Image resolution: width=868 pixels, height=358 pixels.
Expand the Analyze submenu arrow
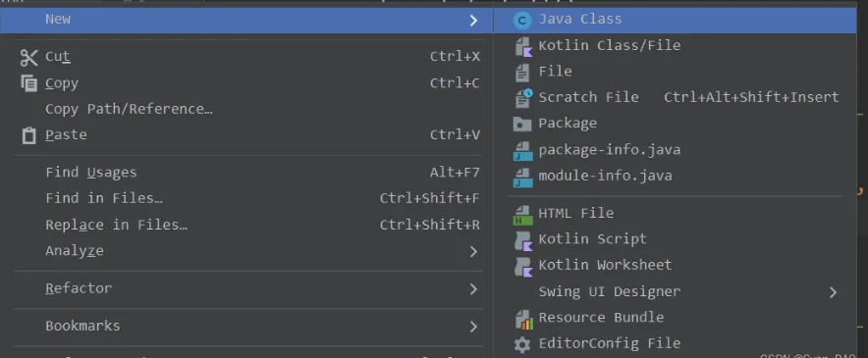pos(473,252)
